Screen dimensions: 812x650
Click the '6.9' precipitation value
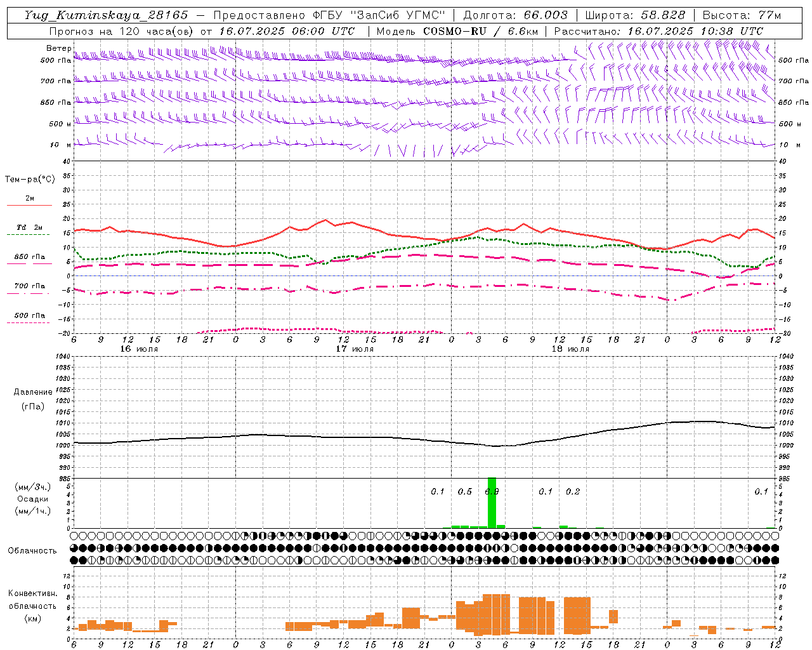(492, 492)
